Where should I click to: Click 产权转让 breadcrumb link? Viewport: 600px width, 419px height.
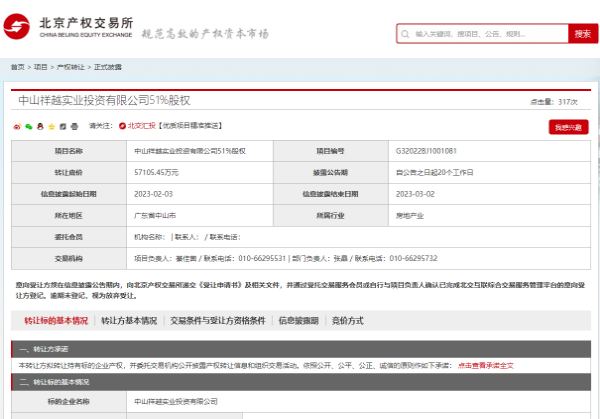pyautogui.click(x=70, y=67)
